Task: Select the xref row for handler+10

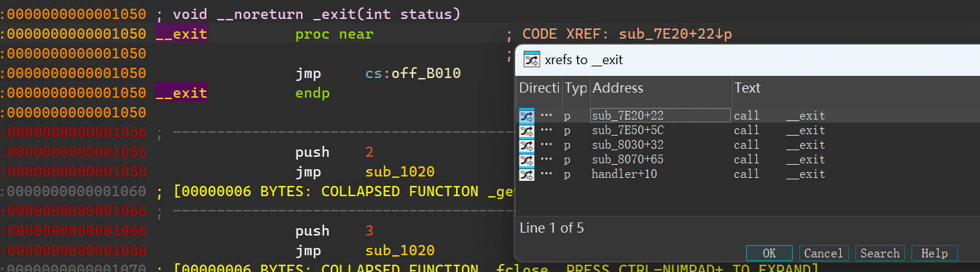Action: pos(748,174)
